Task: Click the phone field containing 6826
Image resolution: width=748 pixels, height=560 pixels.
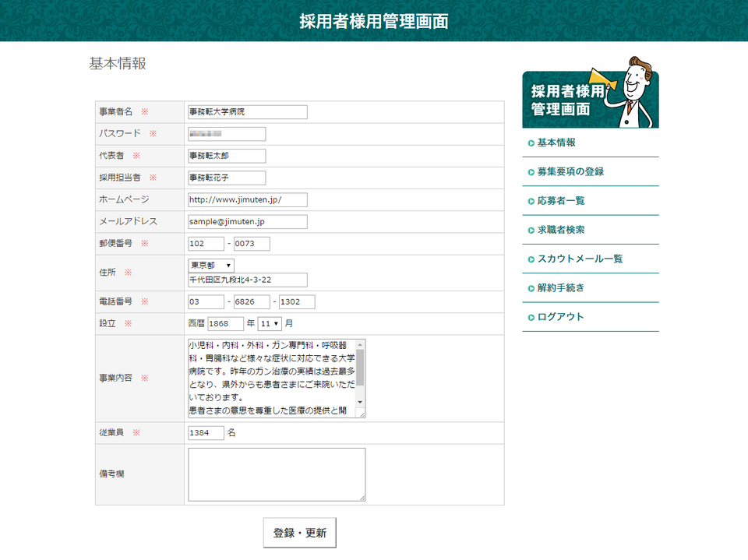Action: [x=252, y=302]
